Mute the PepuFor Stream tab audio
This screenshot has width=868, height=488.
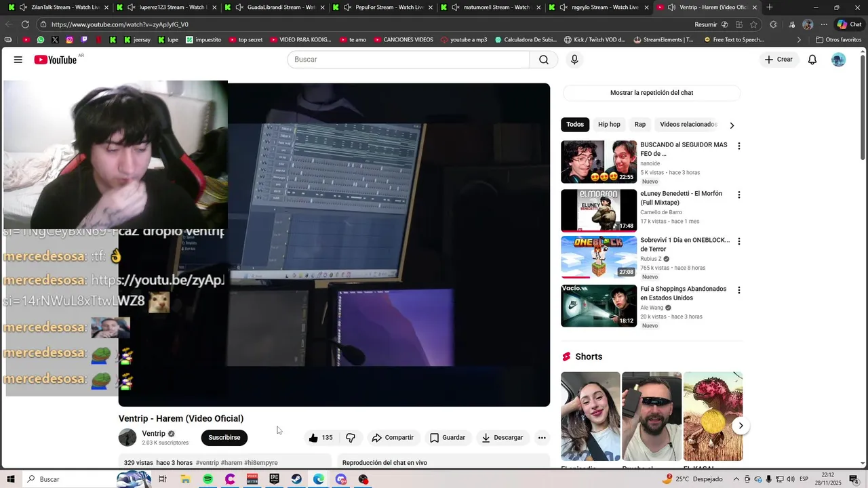click(347, 7)
